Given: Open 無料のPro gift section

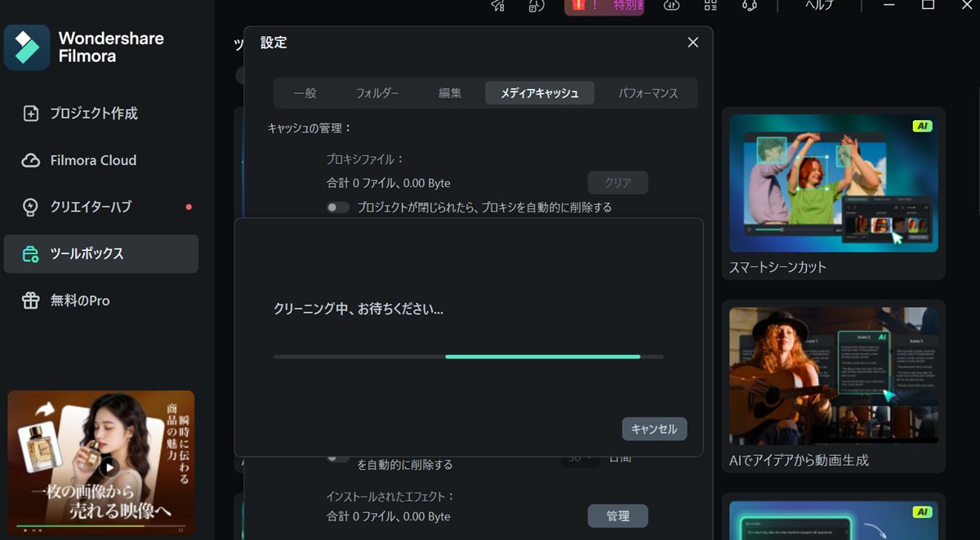Looking at the screenshot, I should (x=80, y=301).
